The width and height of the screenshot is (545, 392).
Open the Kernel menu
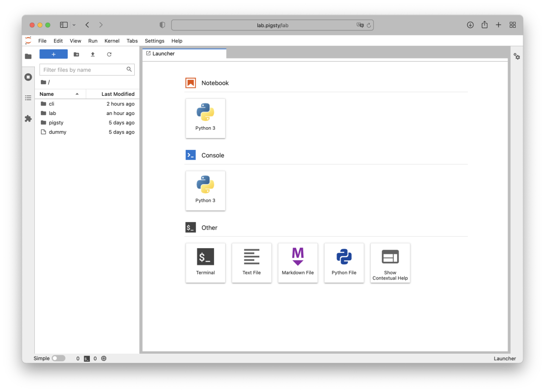pos(112,41)
